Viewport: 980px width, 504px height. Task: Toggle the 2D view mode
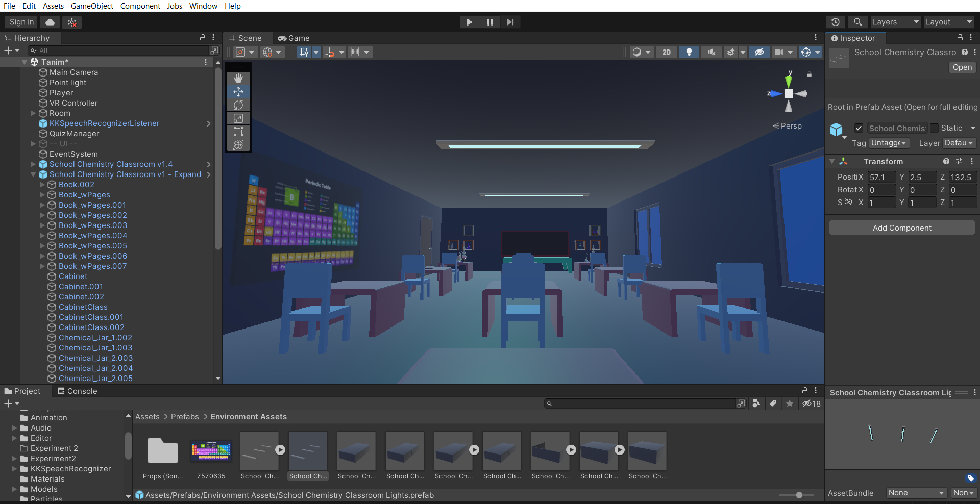667,52
